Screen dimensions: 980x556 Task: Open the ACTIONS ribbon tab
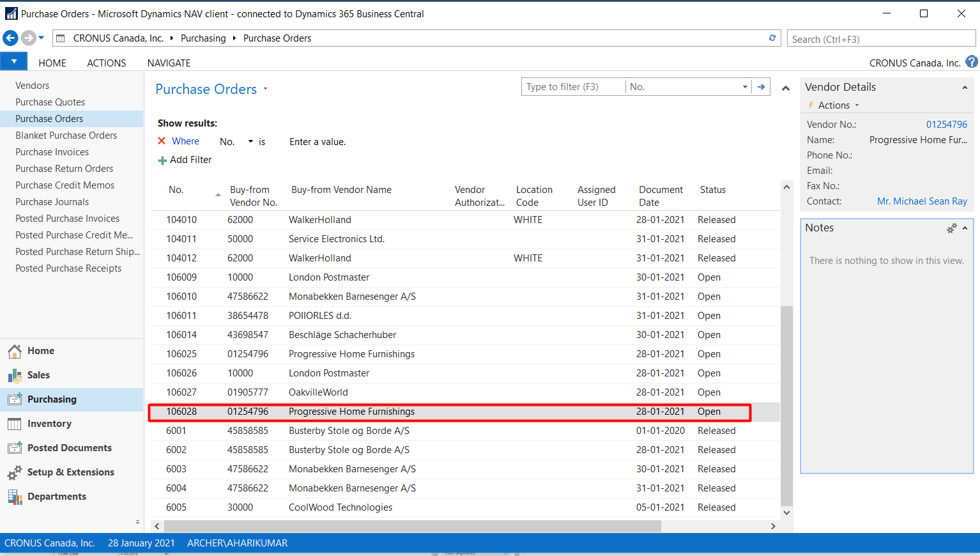107,63
